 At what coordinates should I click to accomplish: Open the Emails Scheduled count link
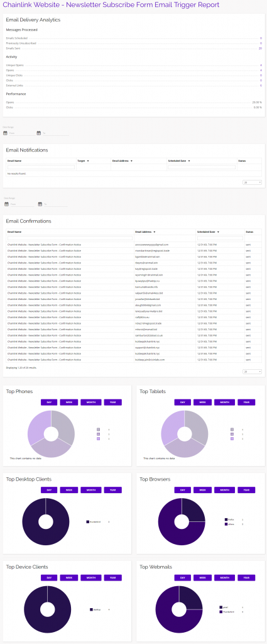[261, 38]
